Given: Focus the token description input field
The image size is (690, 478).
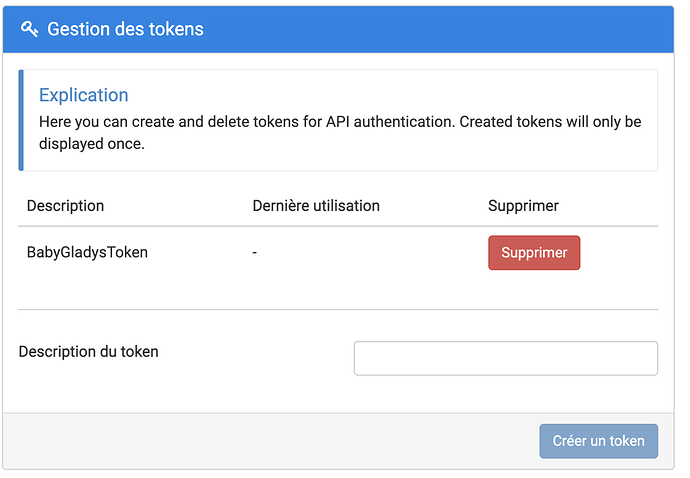Looking at the screenshot, I should (505, 358).
